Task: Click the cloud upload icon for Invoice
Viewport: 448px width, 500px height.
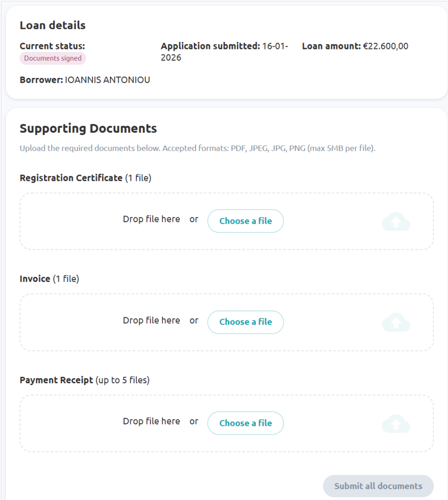Action: 396,323
